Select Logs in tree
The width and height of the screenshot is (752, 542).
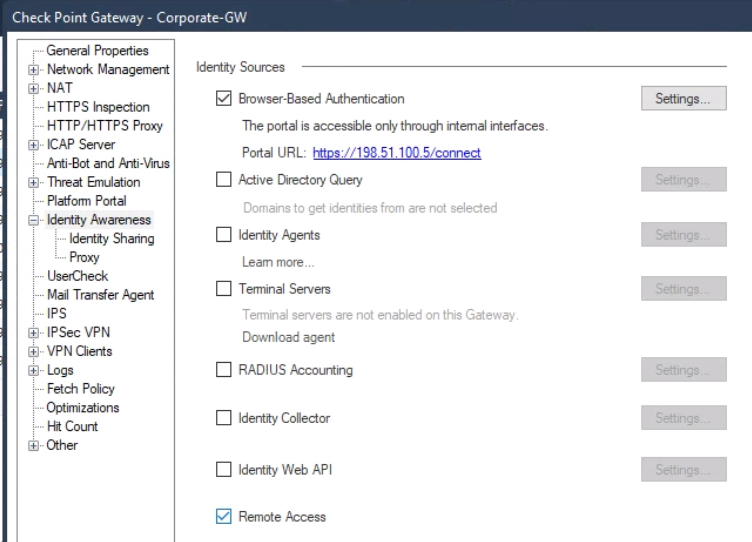click(x=60, y=370)
